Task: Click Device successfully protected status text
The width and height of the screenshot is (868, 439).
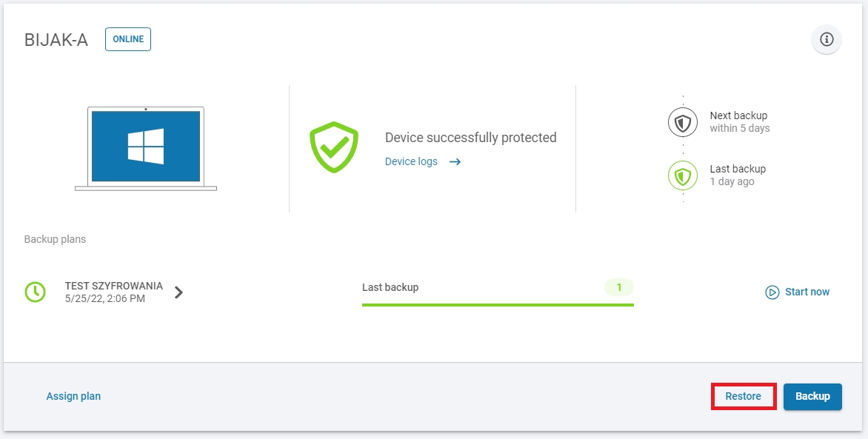Action: point(470,138)
